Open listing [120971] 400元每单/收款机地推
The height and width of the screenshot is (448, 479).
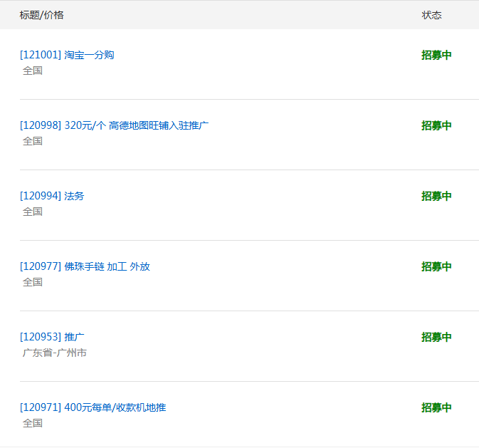click(x=93, y=407)
